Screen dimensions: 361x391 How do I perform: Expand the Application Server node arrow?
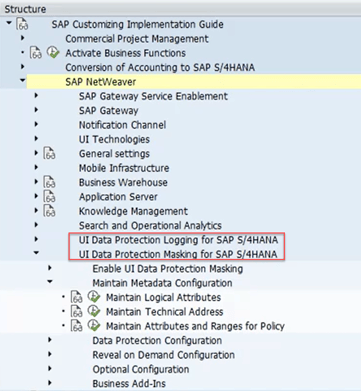point(36,196)
